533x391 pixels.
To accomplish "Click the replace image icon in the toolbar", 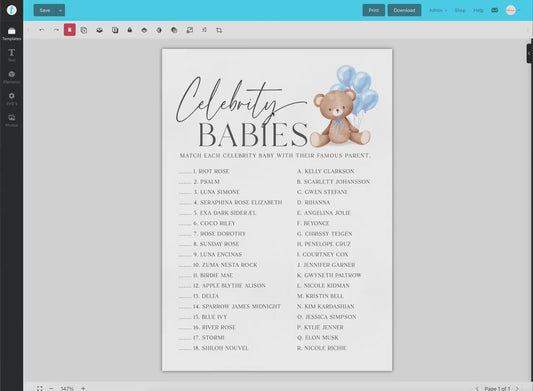I will pos(190,30).
